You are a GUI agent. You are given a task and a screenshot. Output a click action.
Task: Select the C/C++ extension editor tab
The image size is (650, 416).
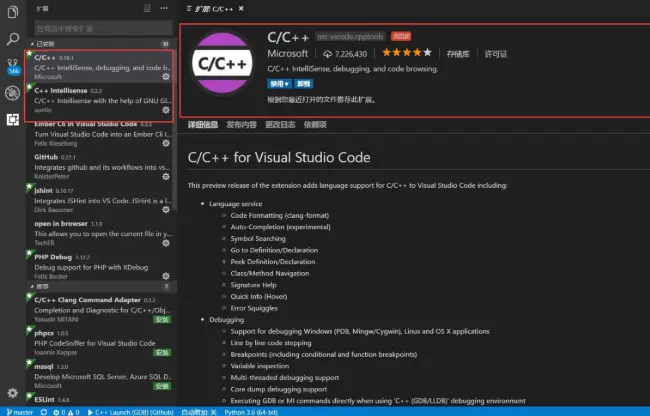pyautogui.click(x=214, y=9)
